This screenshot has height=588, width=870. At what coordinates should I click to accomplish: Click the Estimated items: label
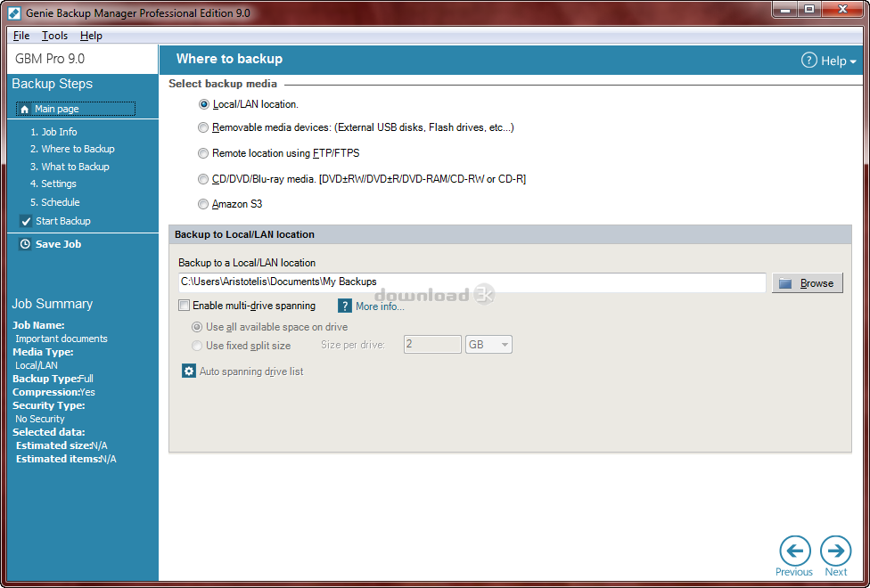[58, 460]
